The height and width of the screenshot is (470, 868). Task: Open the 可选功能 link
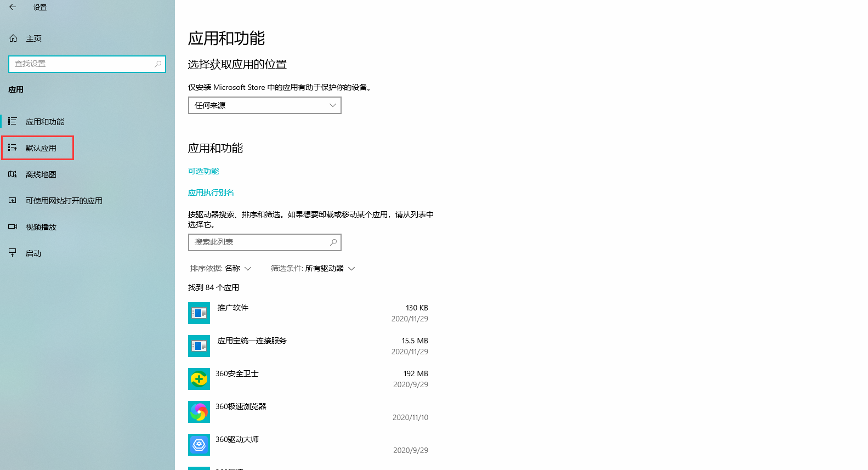pyautogui.click(x=203, y=171)
